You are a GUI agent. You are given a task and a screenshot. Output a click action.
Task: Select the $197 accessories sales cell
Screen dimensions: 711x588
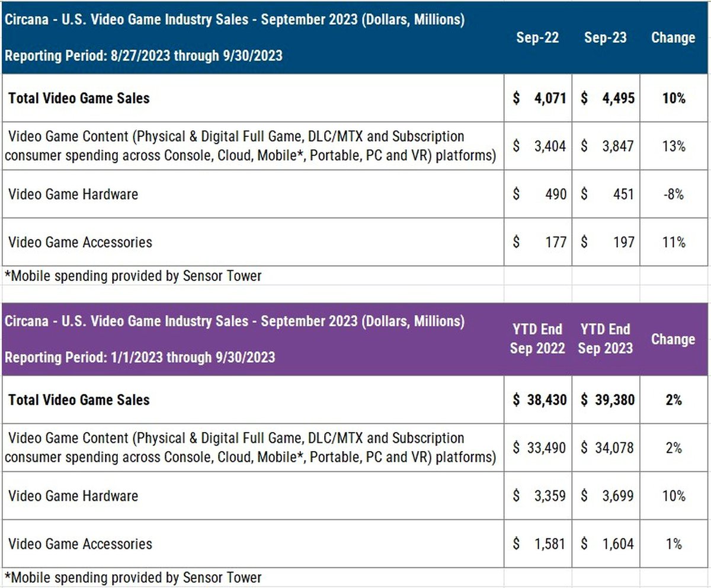tap(606, 242)
